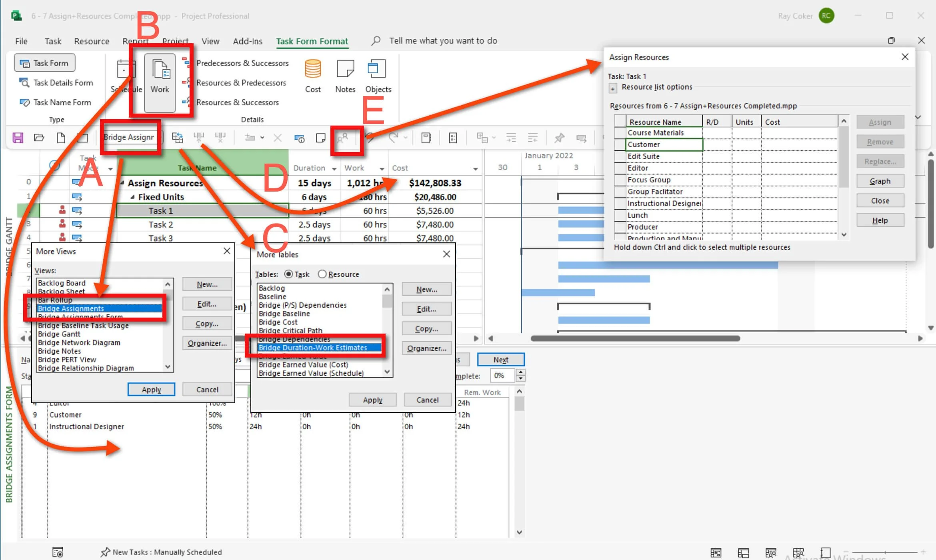The height and width of the screenshot is (560, 936).
Task: Choose Task Form type in ribbon
Action: pos(45,63)
